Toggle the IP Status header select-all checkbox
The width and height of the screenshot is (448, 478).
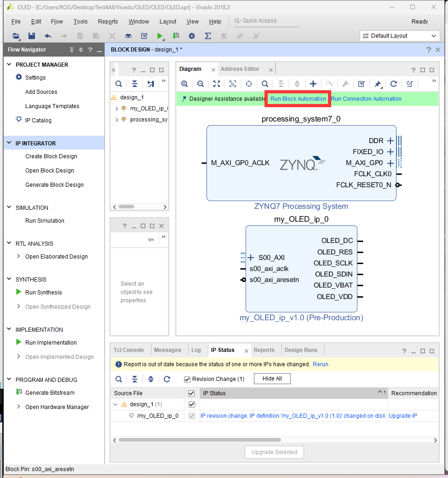(191, 393)
